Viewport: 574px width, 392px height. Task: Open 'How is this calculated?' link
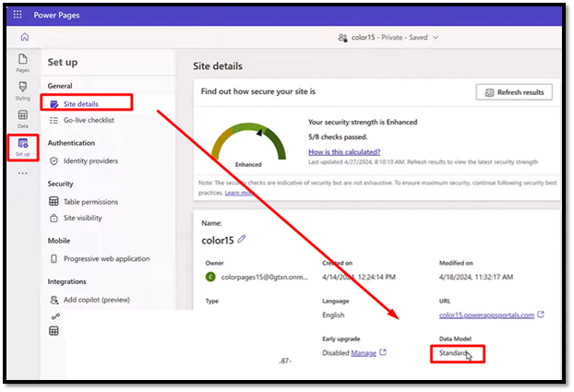click(x=343, y=151)
